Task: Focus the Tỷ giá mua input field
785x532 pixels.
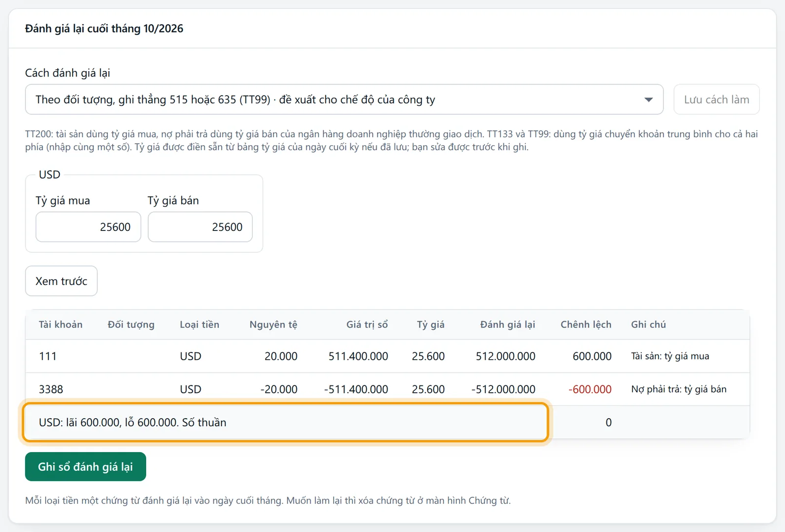Action: [x=88, y=227]
